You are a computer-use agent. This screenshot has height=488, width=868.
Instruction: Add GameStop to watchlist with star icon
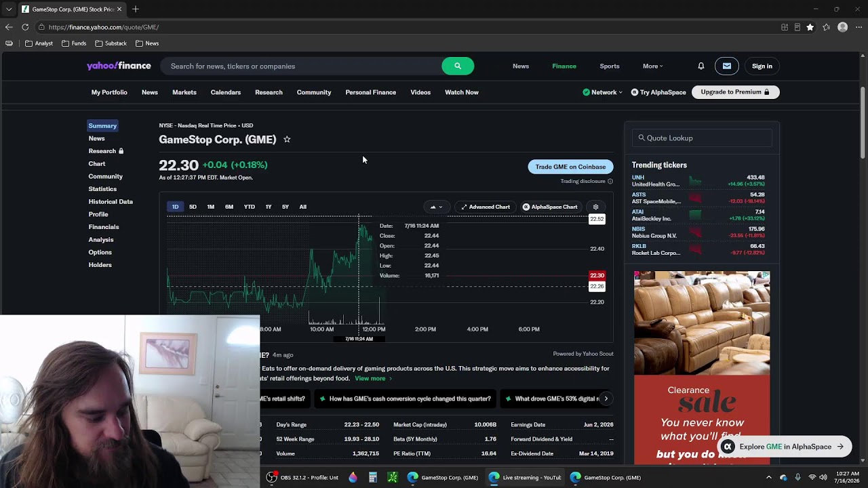[287, 139]
